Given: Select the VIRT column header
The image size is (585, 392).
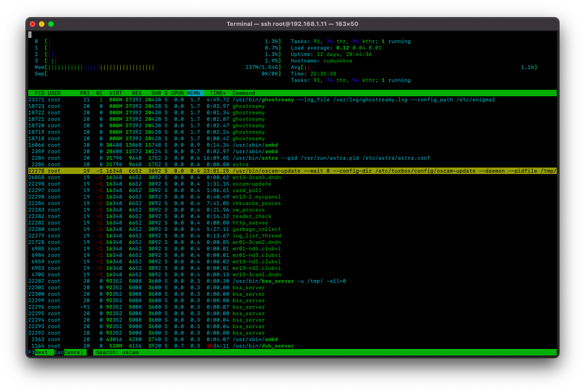Looking at the screenshot, I should point(116,93).
